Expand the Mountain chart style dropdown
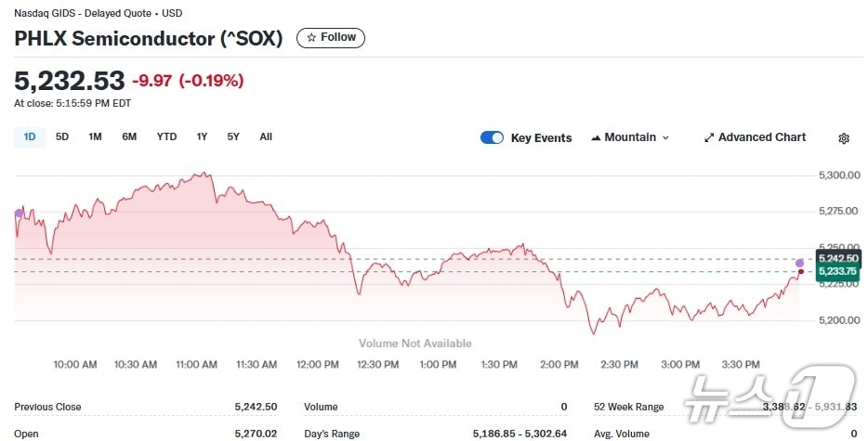868x441 pixels. coord(665,138)
